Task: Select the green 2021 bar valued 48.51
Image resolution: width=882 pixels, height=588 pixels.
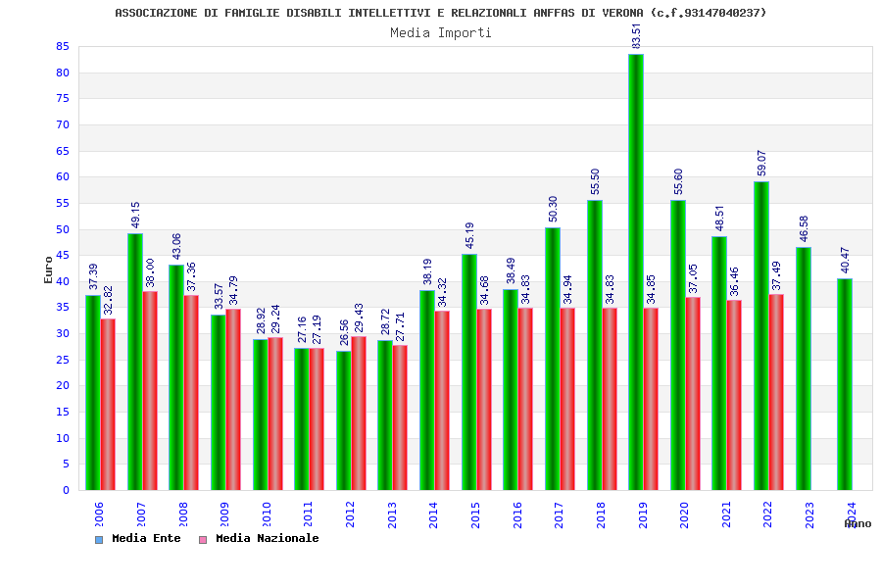Action: [719, 364]
